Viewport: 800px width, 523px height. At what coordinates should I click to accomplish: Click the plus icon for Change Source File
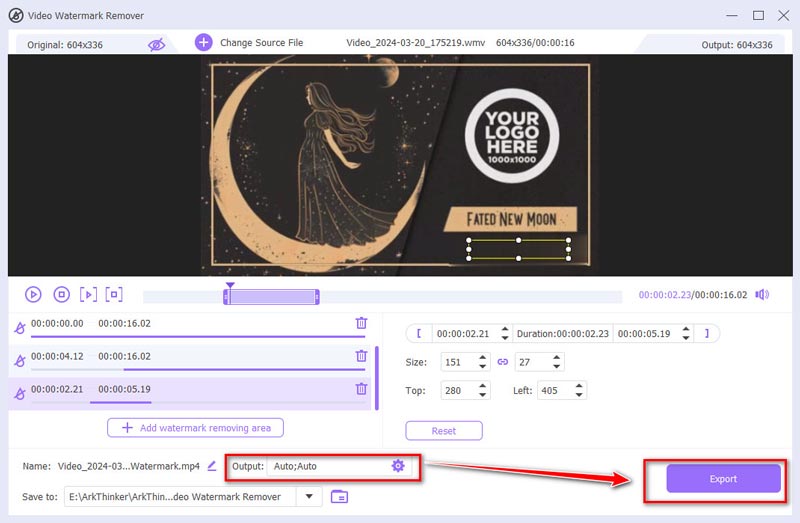pyautogui.click(x=204, y=42)
